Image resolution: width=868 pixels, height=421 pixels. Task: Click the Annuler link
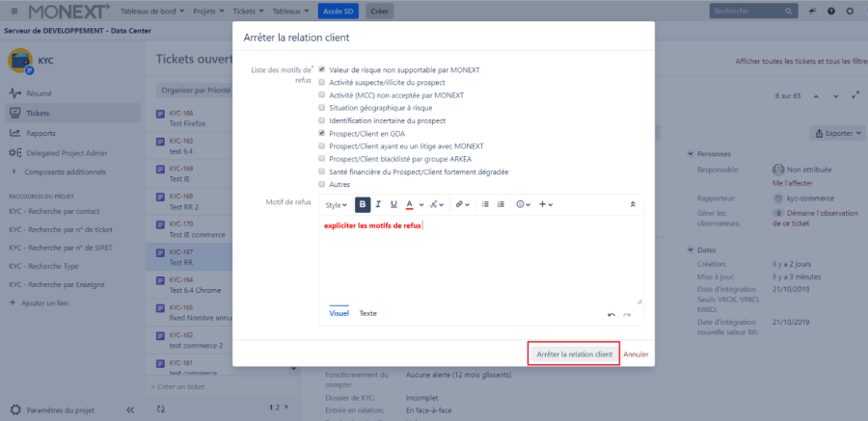(636, 355)
